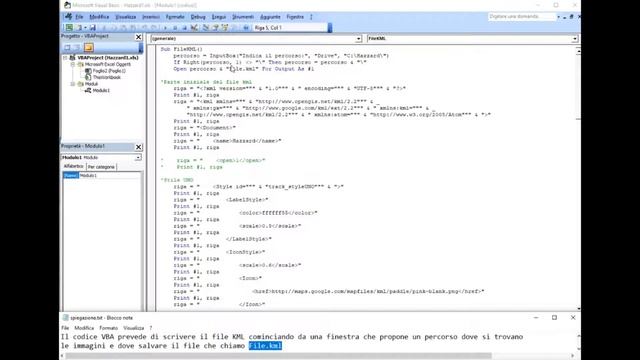Open the Modifica menu in VBA editor
Viewport: 640px width, 360px height.
point(99,17)
